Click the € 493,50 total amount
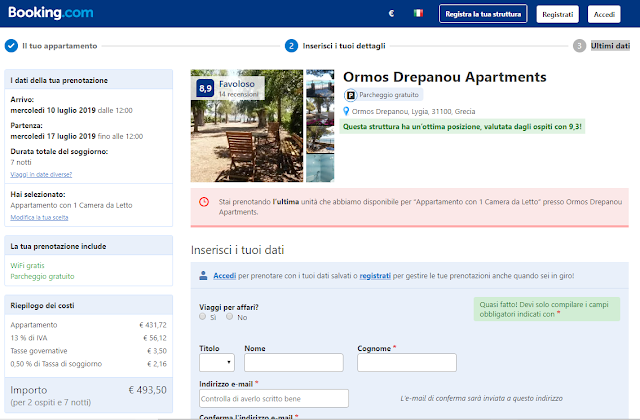The image size is (640, 420). click(147, 390)
